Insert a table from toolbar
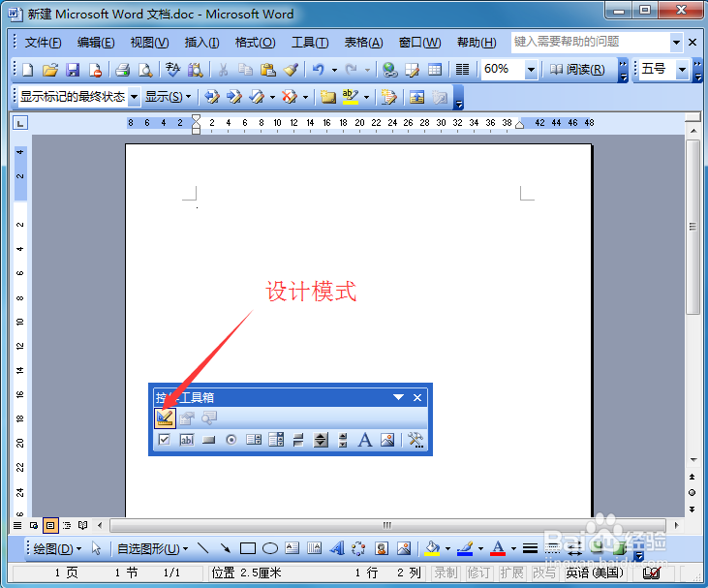The width and height of the screenshot is (708, 588). click(435, 70)
